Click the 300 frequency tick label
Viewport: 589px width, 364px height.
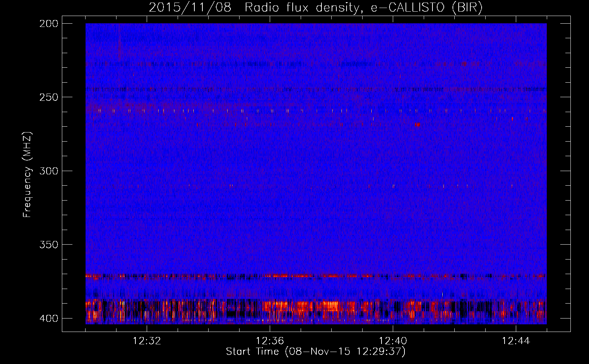coord(48,171)
